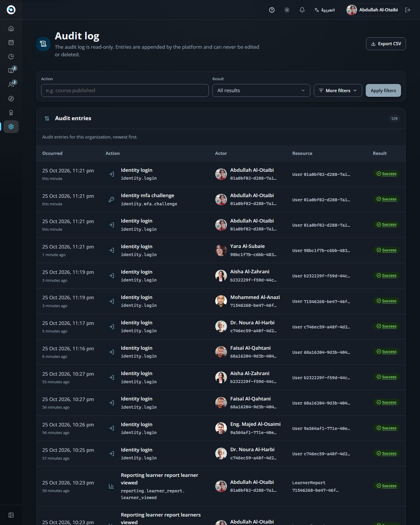Open the All results dropdown

click(x=261, y=90)
